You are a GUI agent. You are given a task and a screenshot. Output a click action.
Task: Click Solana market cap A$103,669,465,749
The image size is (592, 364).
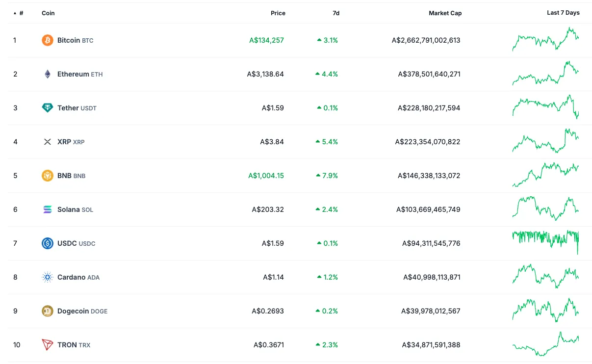pyautogui.click(x=429, y=209)
